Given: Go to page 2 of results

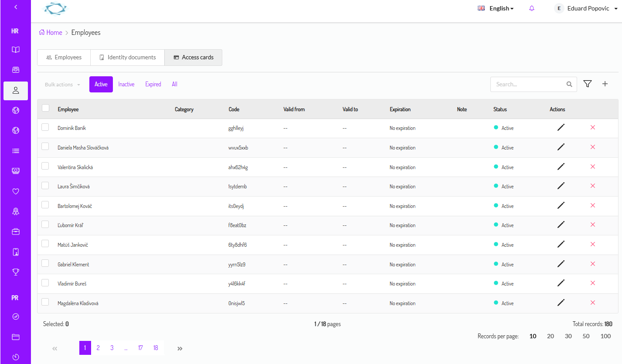Looking at the screenshot, I should (98, 348).
